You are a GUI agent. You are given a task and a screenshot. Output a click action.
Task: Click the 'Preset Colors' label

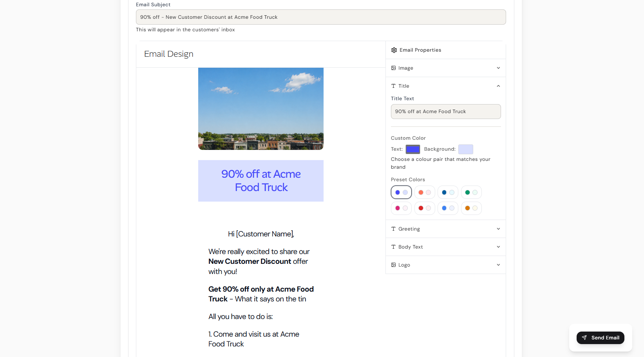pos(408,180)
